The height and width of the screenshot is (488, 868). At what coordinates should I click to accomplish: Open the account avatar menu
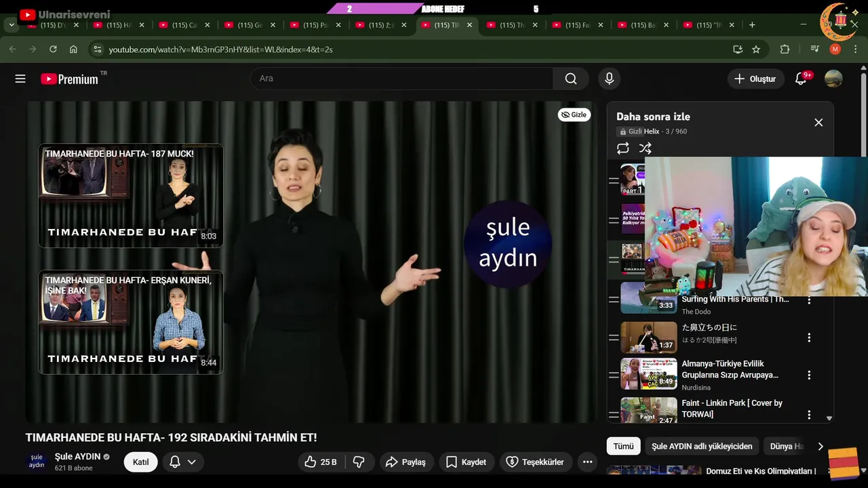click(833, 79)
